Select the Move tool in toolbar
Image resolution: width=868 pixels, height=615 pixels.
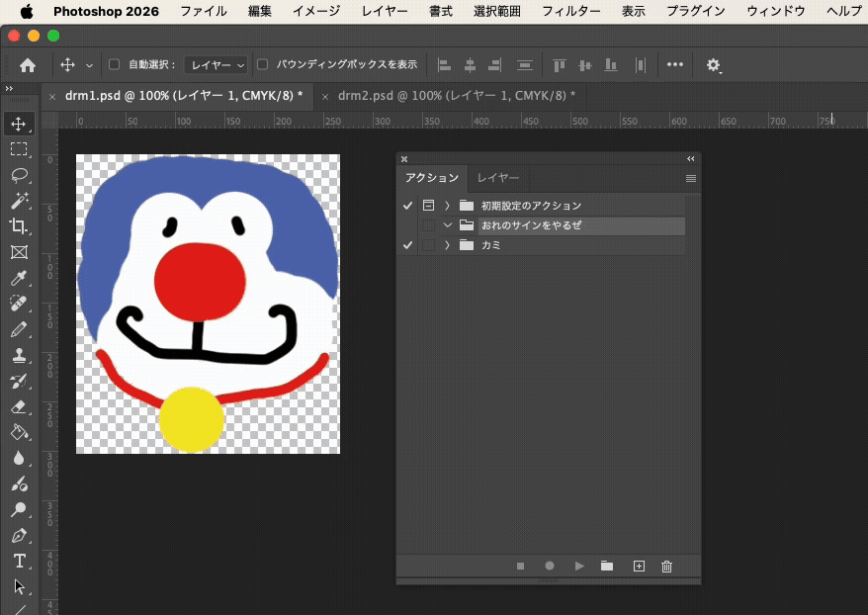click(19, 124)
